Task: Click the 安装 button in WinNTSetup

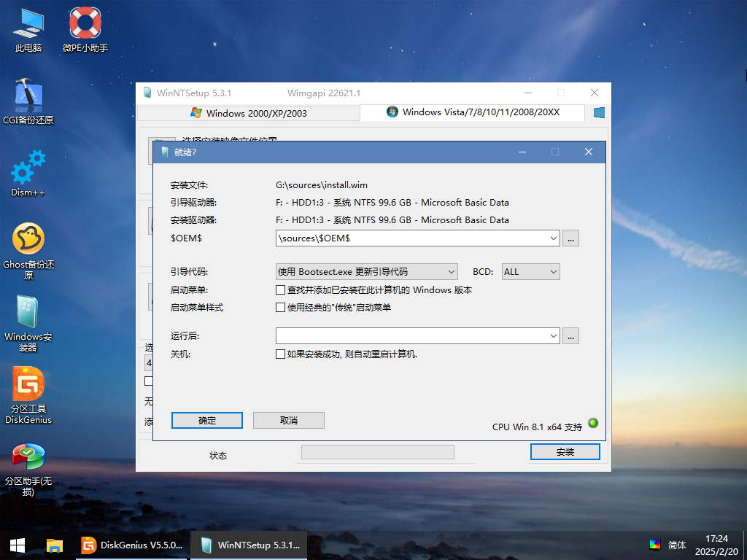Action: [x=565, y=452]
